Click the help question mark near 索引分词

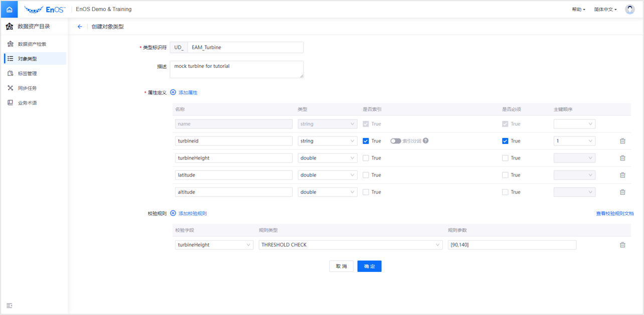click(x=426, y=141)
